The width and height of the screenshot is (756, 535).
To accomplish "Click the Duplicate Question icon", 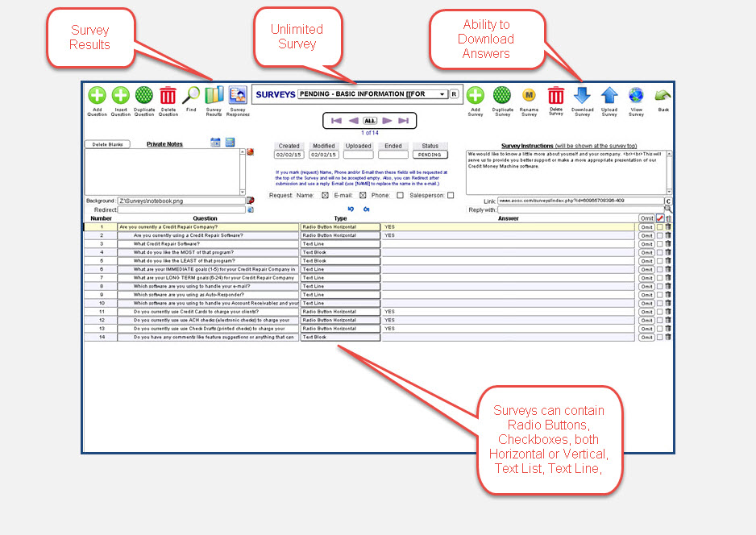I will (143, 97).
